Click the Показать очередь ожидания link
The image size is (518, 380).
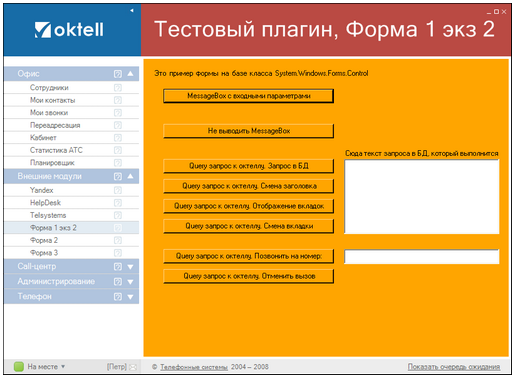[454, 367]
